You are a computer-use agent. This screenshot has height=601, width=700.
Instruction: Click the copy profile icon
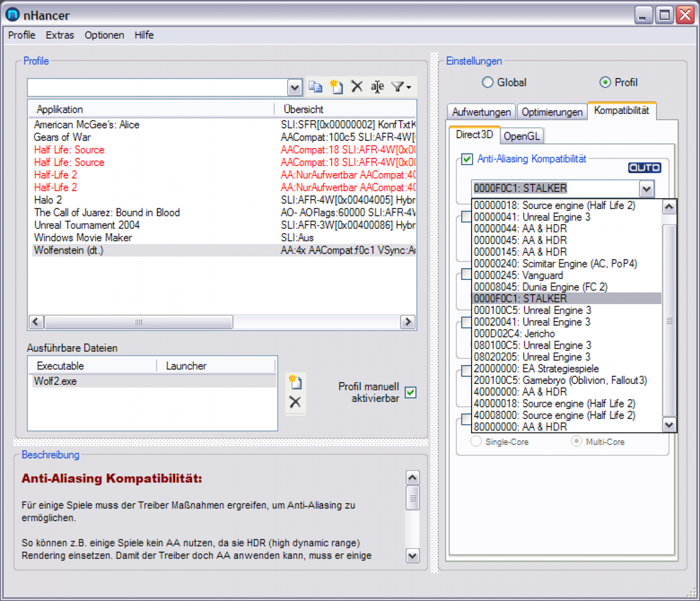click(315, 86)
